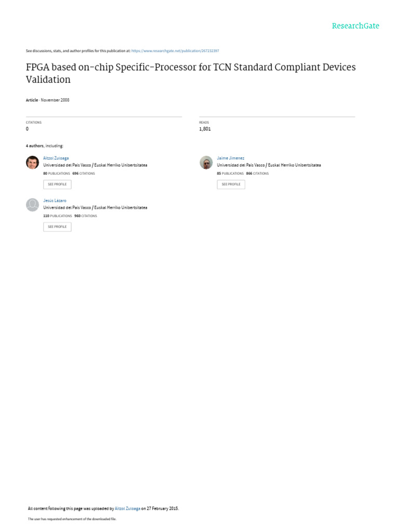The width and height of the screenshot is (399, 532).
Task: Click the ResearchGate logo
Action: pos(355,26)
